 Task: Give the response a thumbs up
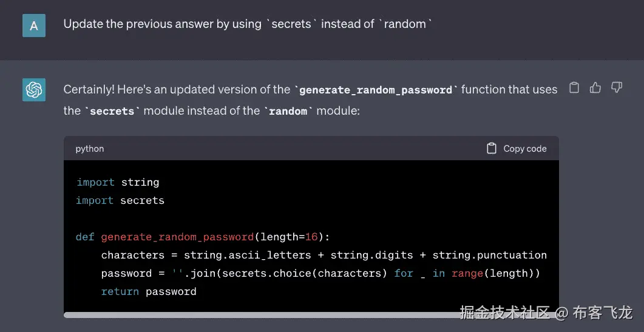[x=595, y=88]
